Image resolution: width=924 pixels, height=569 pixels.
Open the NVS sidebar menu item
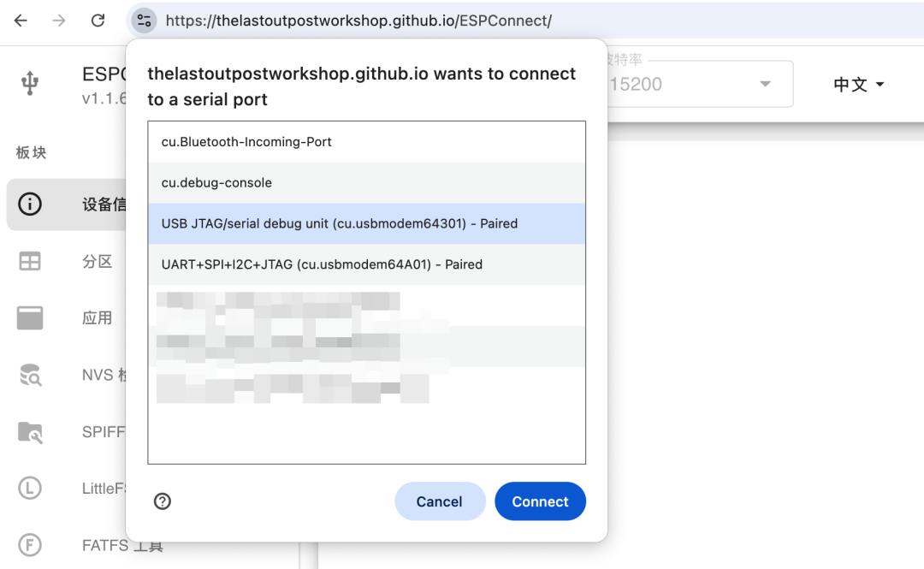(104, 375)
